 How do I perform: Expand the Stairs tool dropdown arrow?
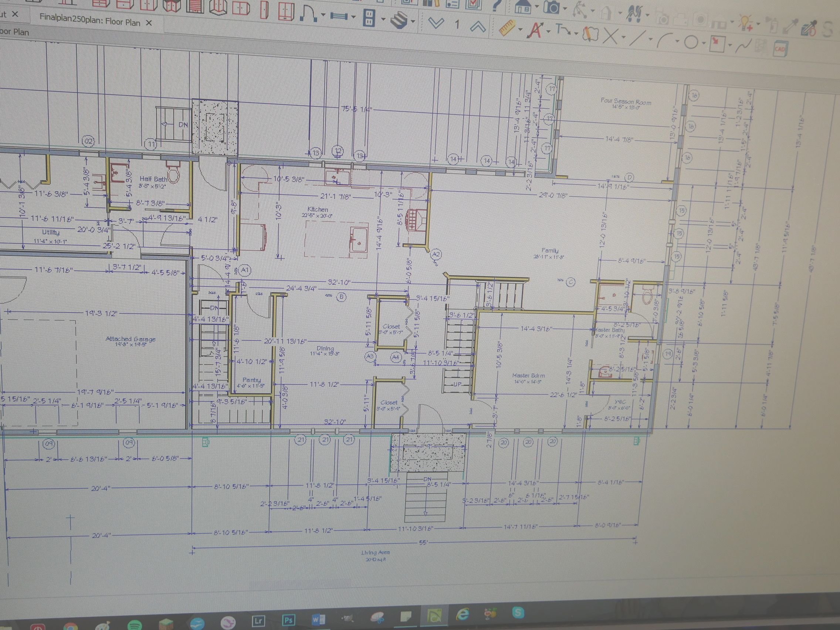[x=413, y=21]
